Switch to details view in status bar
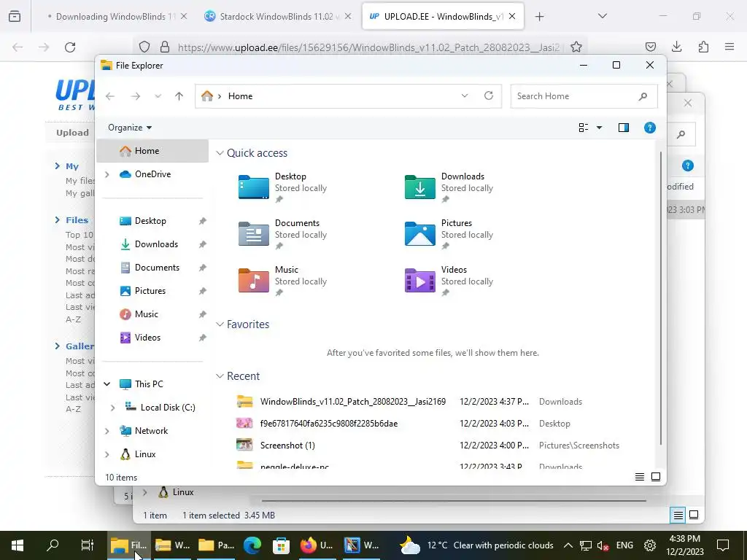 pos(640,477)
